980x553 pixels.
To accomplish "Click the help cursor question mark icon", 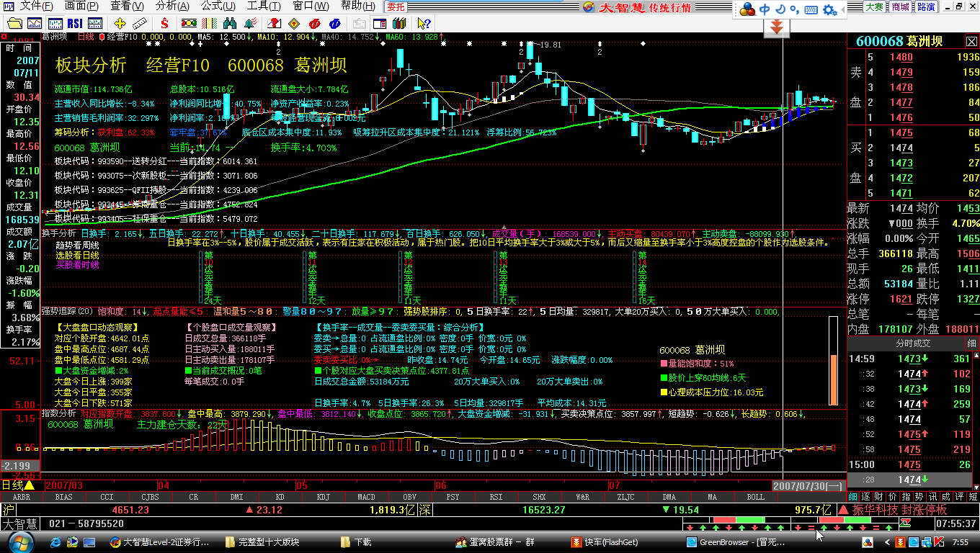I will point(424,24).
